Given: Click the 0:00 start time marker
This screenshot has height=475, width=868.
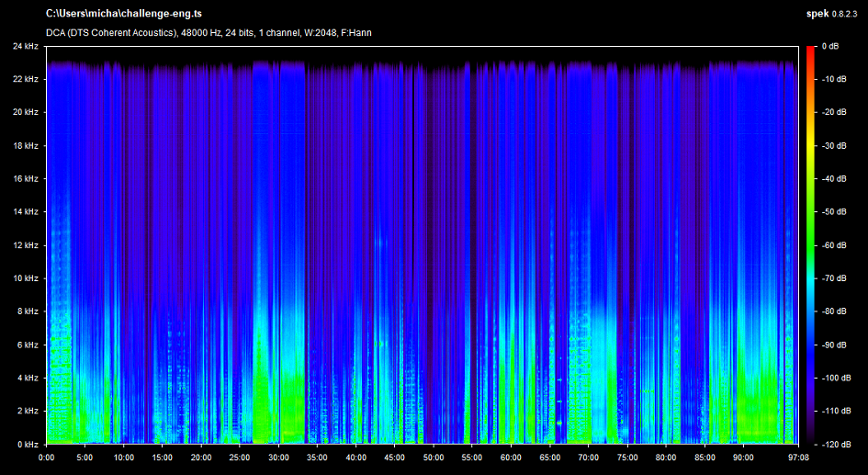Looking at the screenshot, I should coord(47,457).
